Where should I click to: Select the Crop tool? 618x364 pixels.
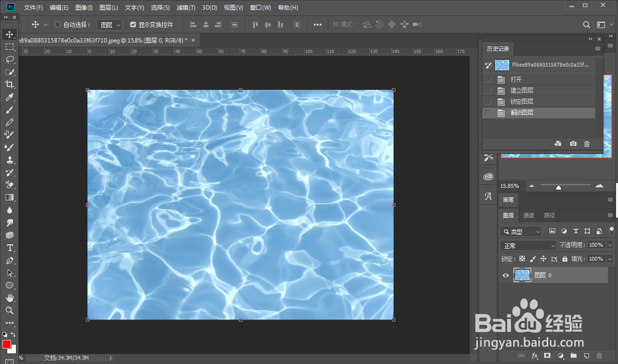(10, 84)
